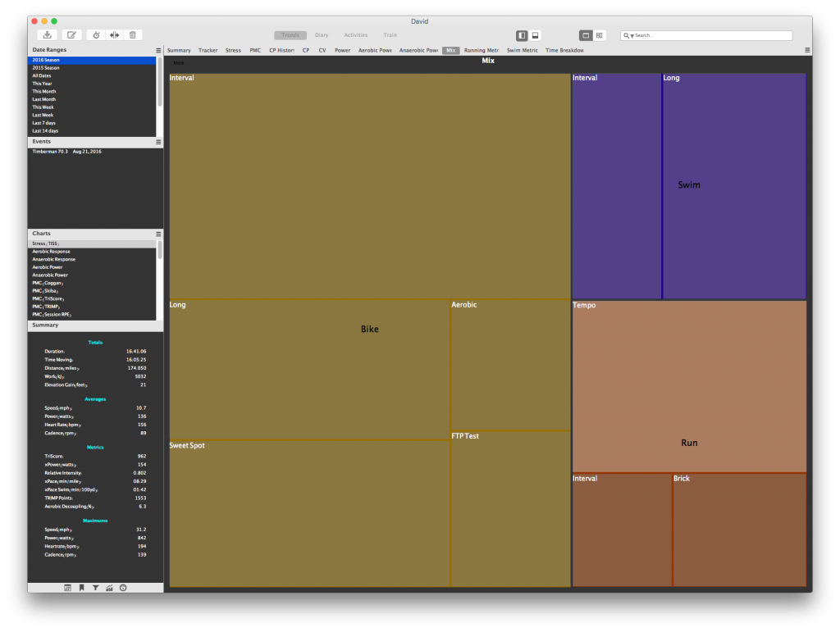Select the Anaerobic Response chart in the list
Screen dimensions: 840x632
click(x=92, y=260)
